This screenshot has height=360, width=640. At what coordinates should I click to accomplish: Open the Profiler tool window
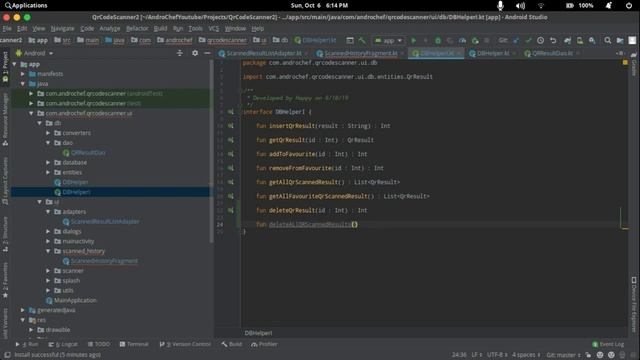(x=264, y=344)
